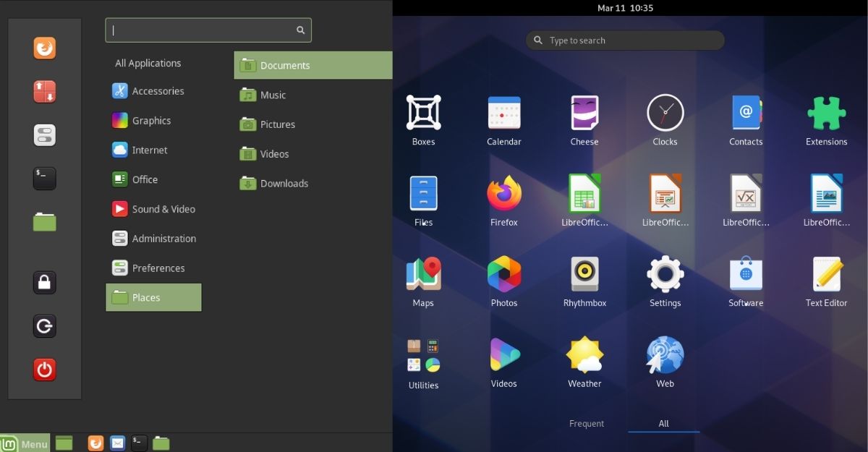The height and width of the screenshot is (452, 868).
Task: Open Firefox from Mint panel launcher
Action: tap(95, 443)
